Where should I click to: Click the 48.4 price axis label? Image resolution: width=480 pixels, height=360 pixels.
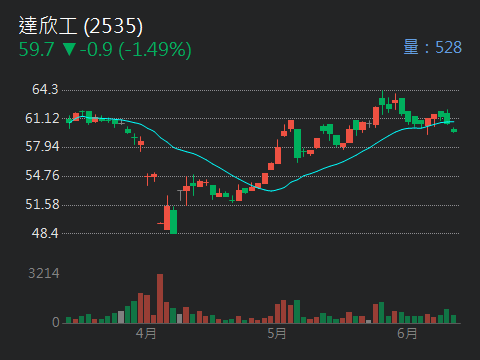(x=45, y=233)
